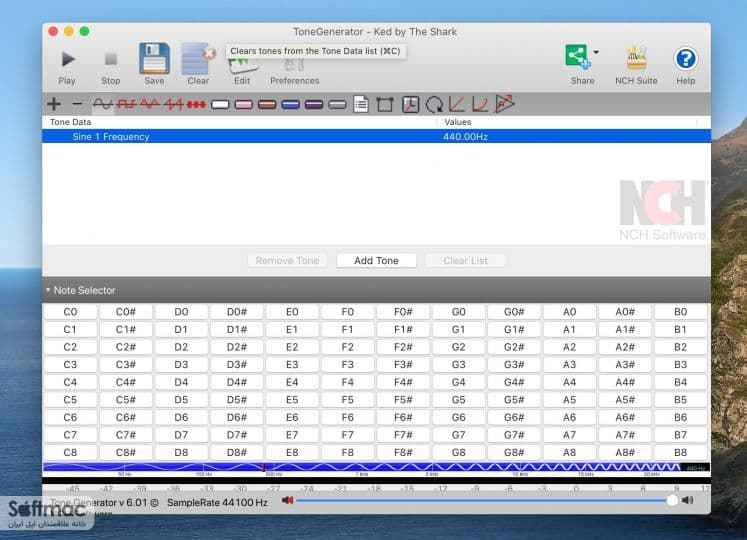Viewport: 747px width, 540px height.
Task: Select note D8
Action: tap(181, 452)
